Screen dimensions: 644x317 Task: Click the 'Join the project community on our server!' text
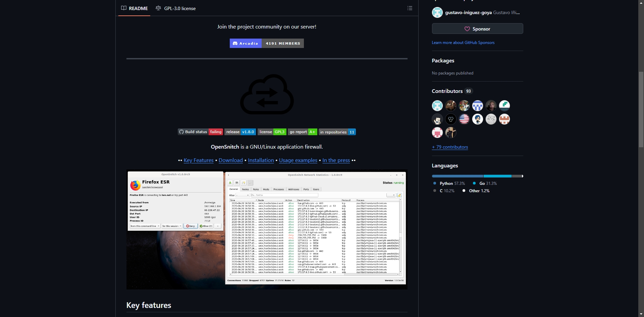(267, 27)
